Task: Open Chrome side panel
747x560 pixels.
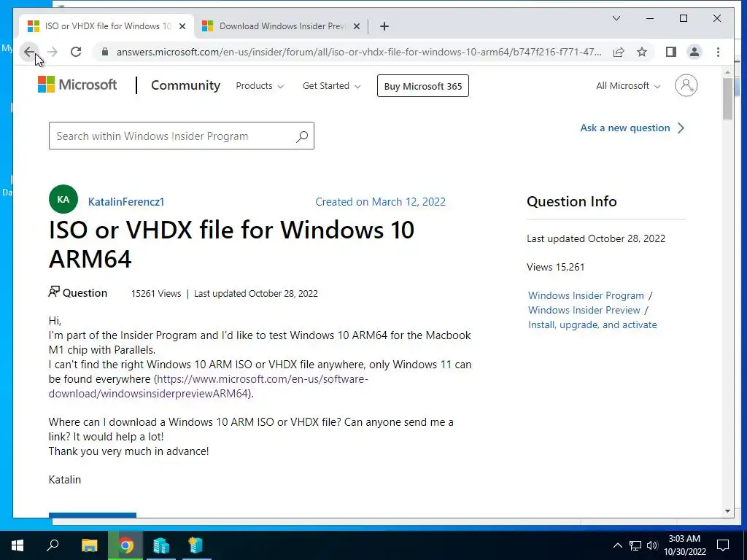Action: click(671, 52)
